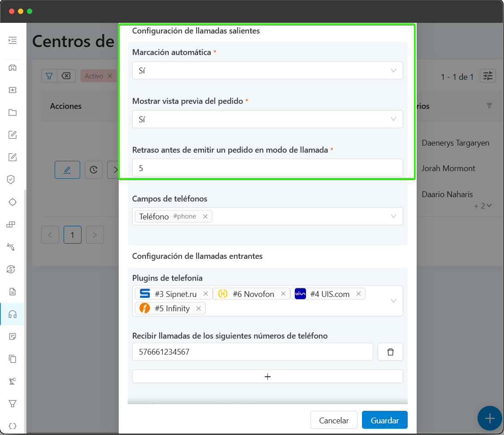Remove the Teléfono #phone tag
504x435 pixels.
(x=205, y=216)
